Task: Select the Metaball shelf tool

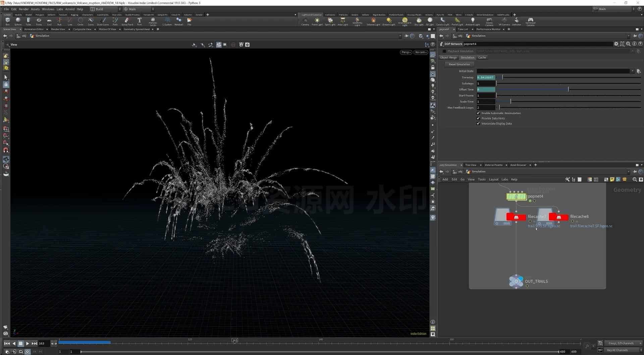Action: [179, 21]
